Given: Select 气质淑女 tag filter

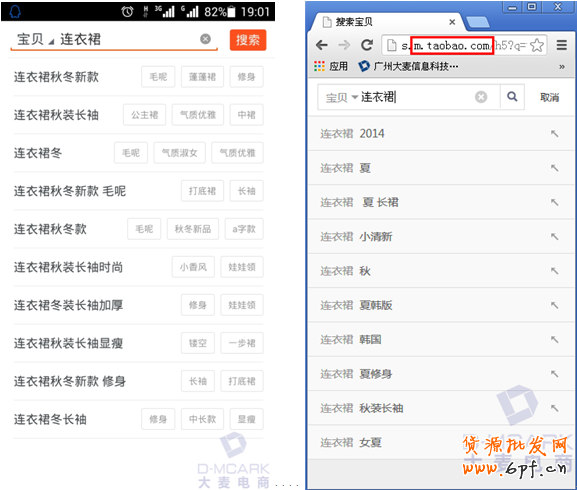Looking at the screenshot, I should (x=180, y=153).
